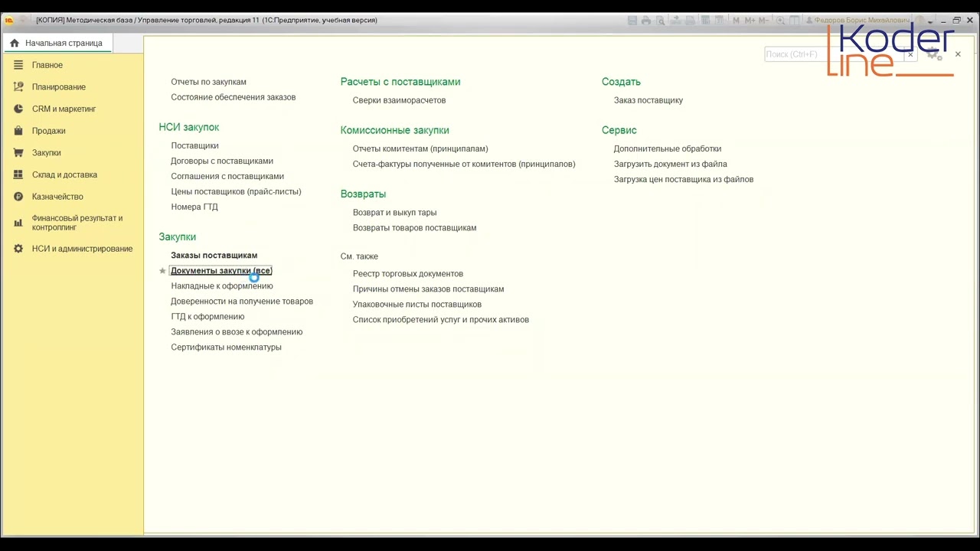Open Заявления о ввозе к оформлению

pos(237,332)
